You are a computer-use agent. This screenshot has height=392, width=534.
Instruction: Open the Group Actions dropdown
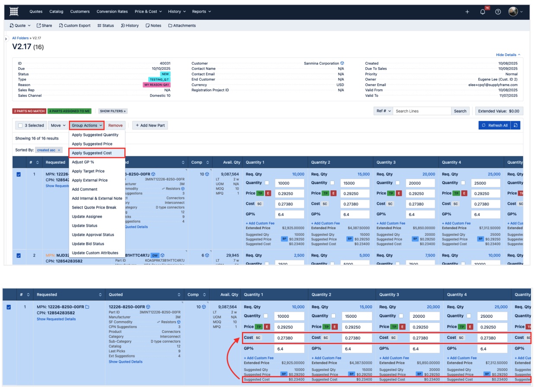(87, 125)
